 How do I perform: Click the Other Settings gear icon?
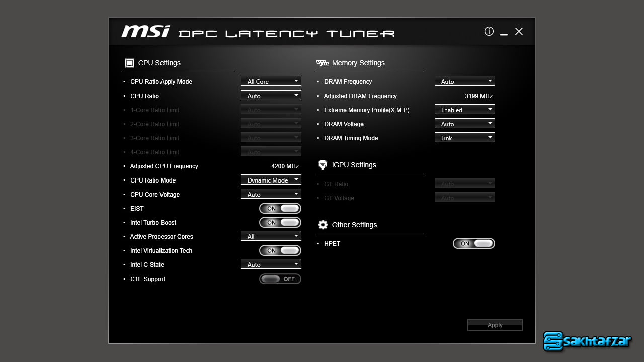click(323, 225)
